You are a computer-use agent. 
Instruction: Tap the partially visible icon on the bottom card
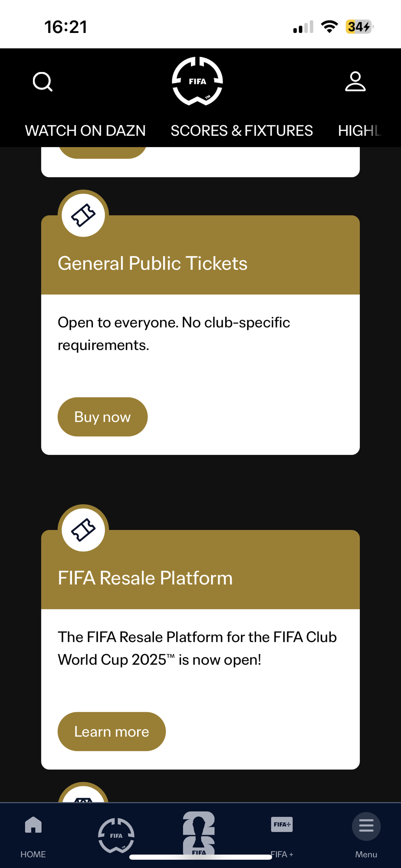point(83,795)
